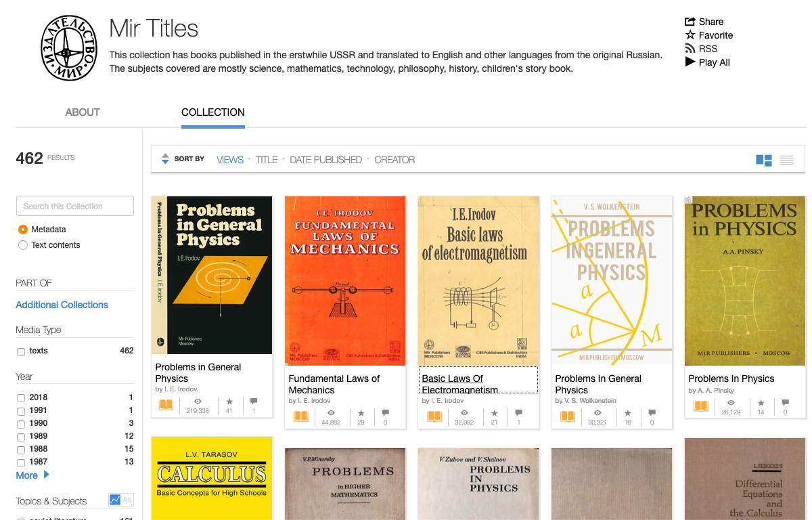Enable the texts media type checkbox
This screenshot has width=812, height=520.
tap(20, 351)
